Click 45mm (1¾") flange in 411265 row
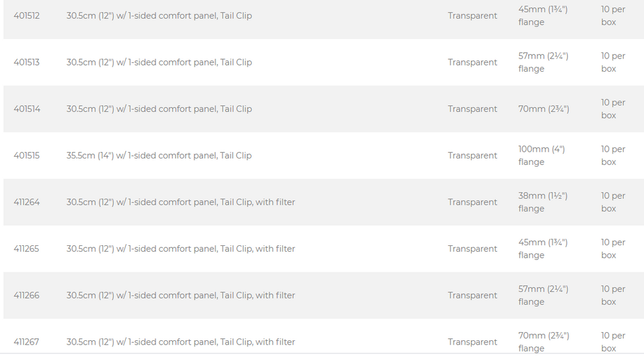This screenshot has width=644, height=356. click(x=543, y=249)
